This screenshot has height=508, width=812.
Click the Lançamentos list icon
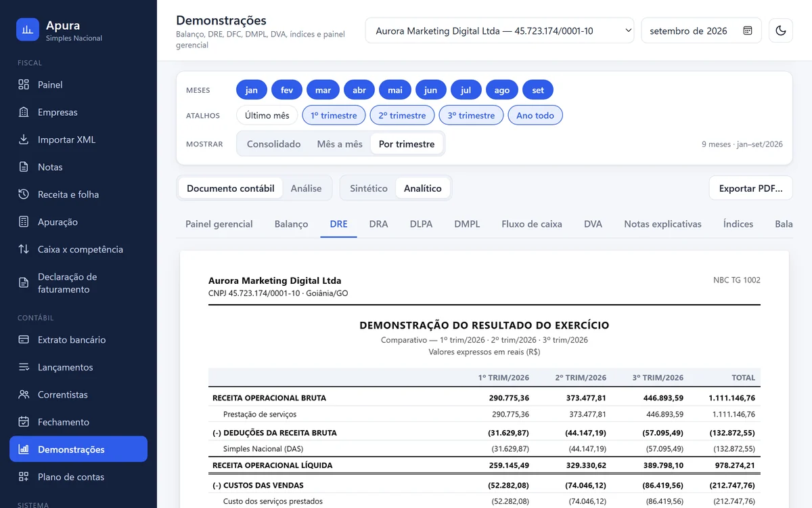24,367
